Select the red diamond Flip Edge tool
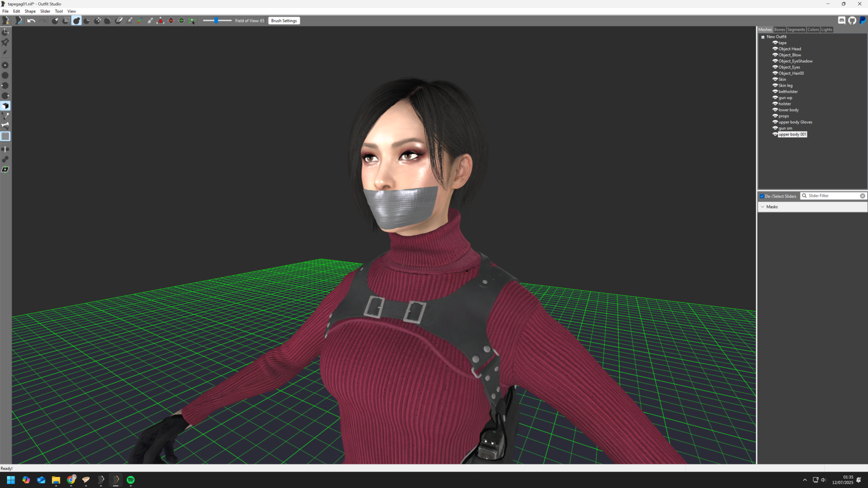This screenshot has height=488, width=868. pos(171,21)
